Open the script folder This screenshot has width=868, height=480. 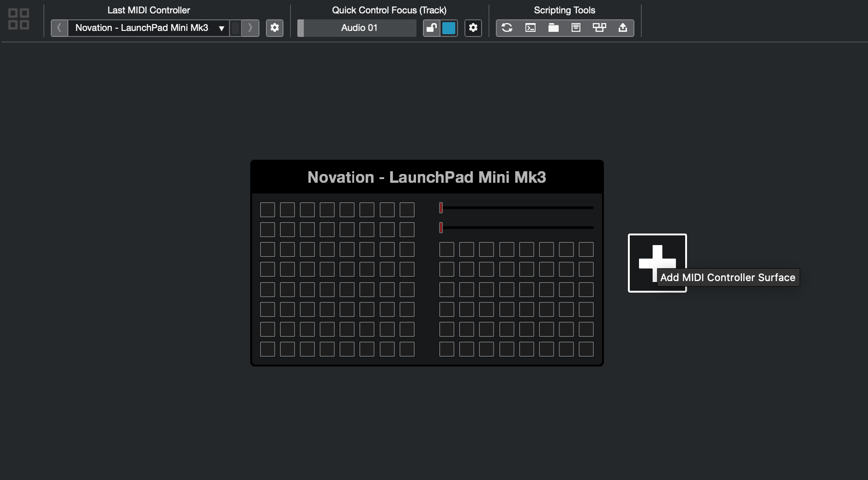pyautogui.click(x=552, y=28)
